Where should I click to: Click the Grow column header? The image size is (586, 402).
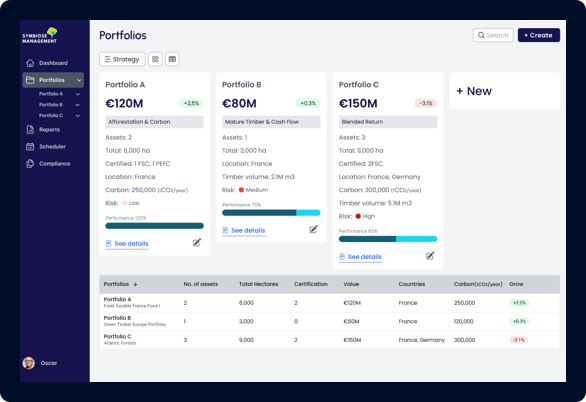516,284
